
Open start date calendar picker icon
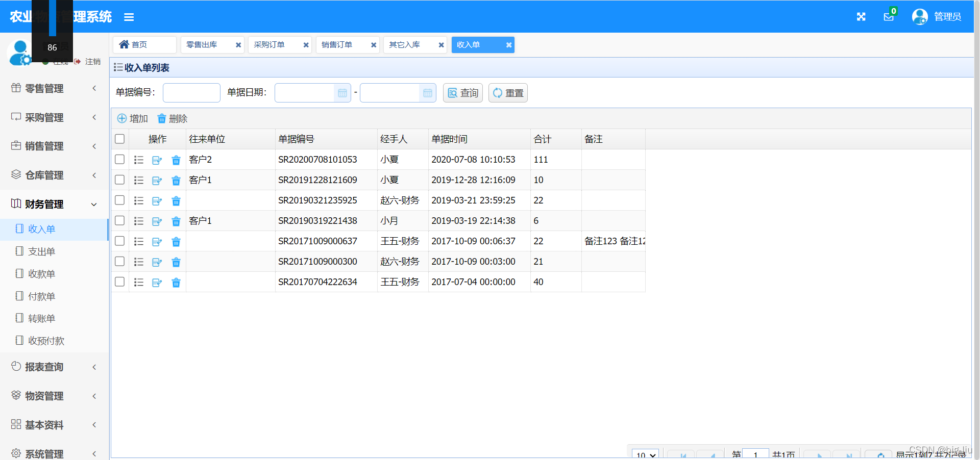(342, 93)
